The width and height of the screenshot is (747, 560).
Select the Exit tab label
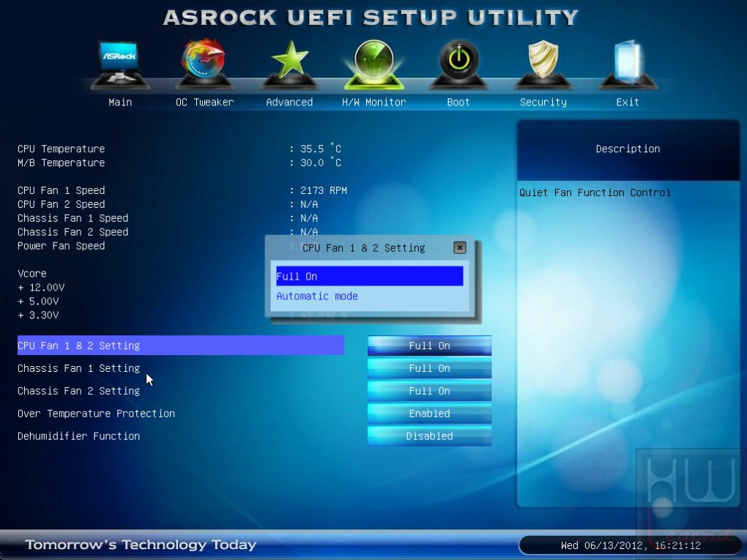pos(628,102)
